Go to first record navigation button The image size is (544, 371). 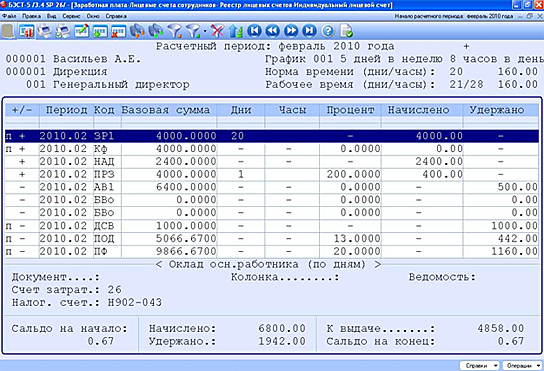pyautogui.click(x=254, y=31)
